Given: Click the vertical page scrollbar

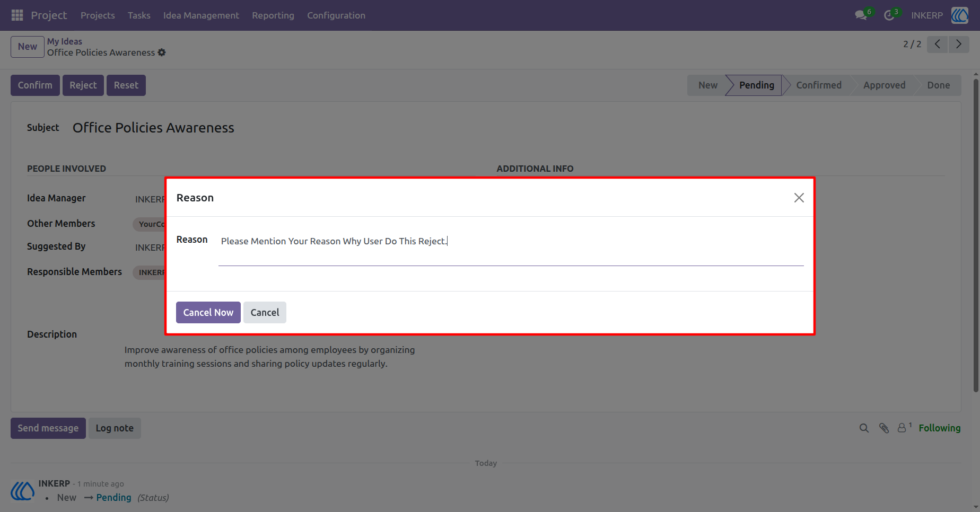Looking at the screenshot, I should [976, 236].
